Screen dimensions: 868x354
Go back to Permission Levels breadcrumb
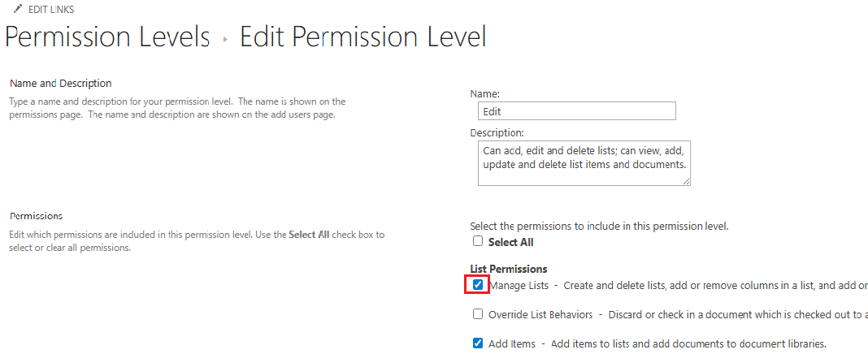coord(107,37)
